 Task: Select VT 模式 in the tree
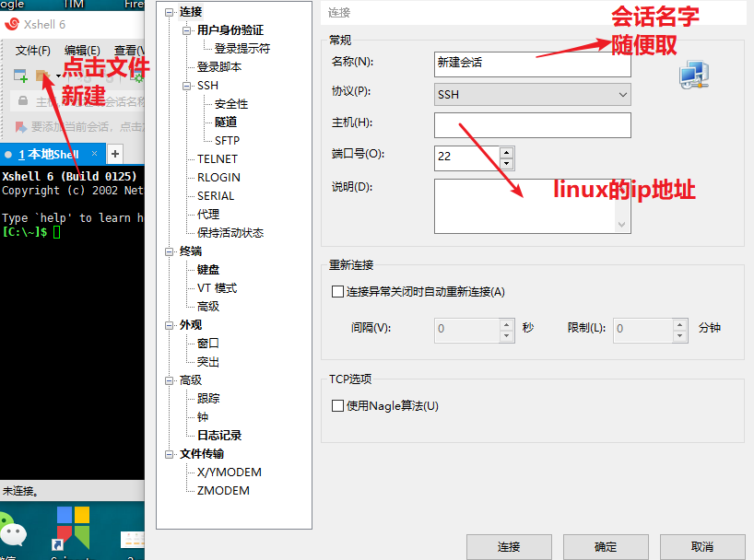point(217,288)
